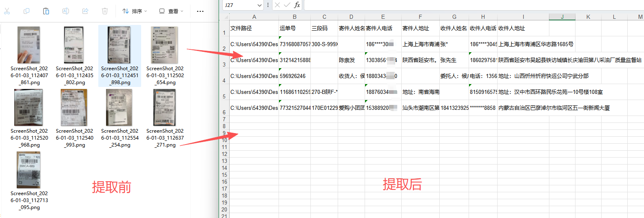Screen dimensions: 644x218
Task: Select column C header in spreadsheet
Action: point(324,17)
